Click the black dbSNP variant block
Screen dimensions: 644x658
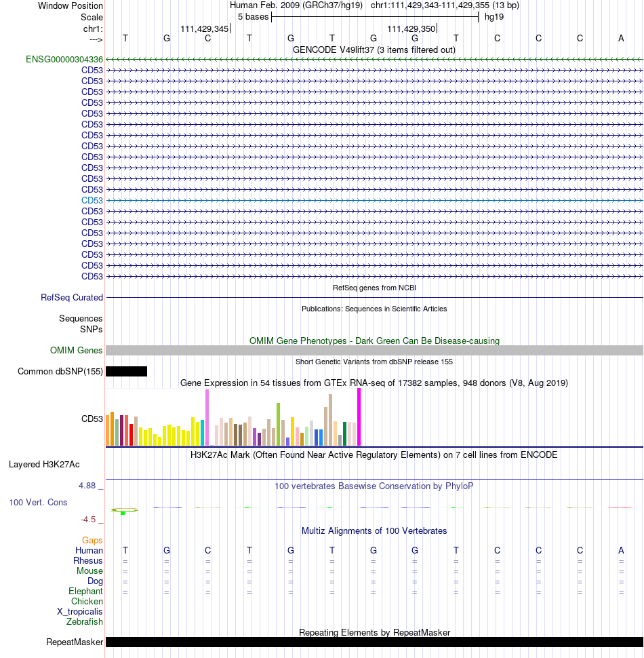pos(126,371)
